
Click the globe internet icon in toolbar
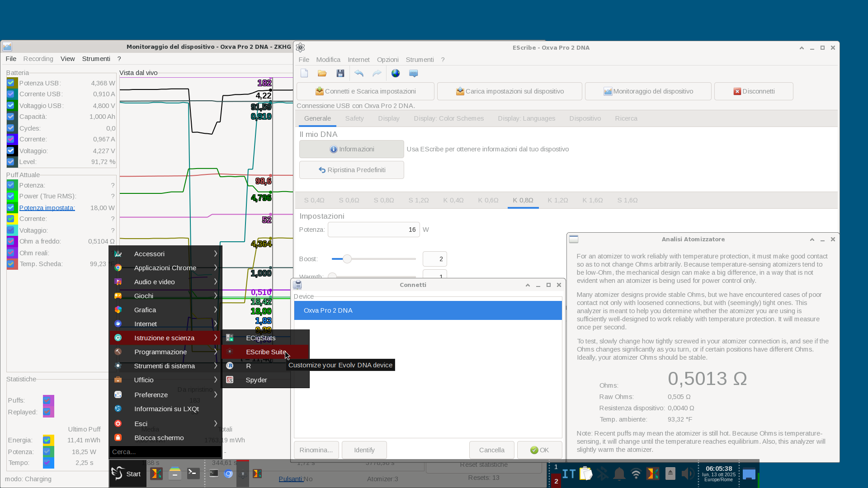click(x=396, y=73)
